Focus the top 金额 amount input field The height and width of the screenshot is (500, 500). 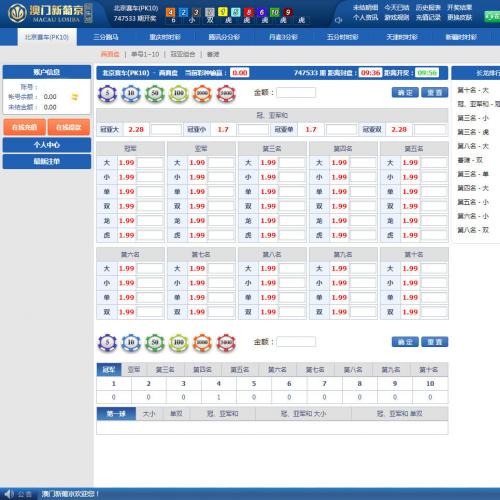coord(296,92)
